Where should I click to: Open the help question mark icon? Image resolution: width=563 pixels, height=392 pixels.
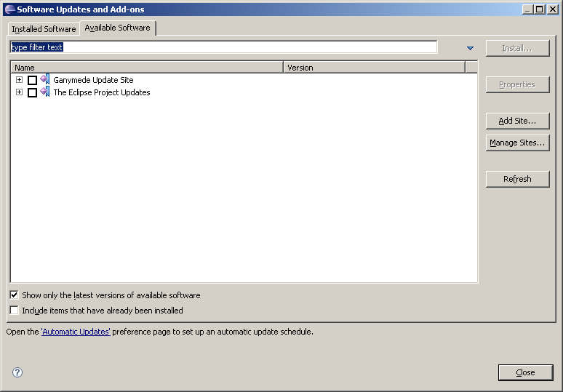[17, 372]
